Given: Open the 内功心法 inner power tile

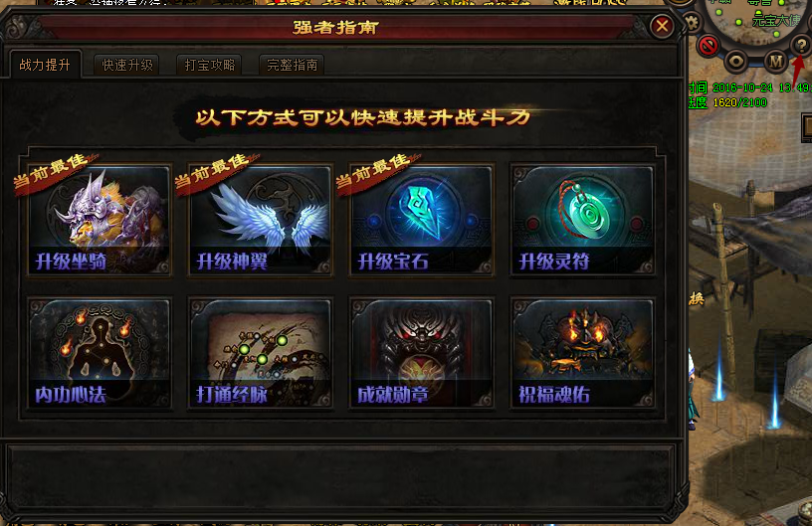Looking at the screenshot, I should point(100,353).
